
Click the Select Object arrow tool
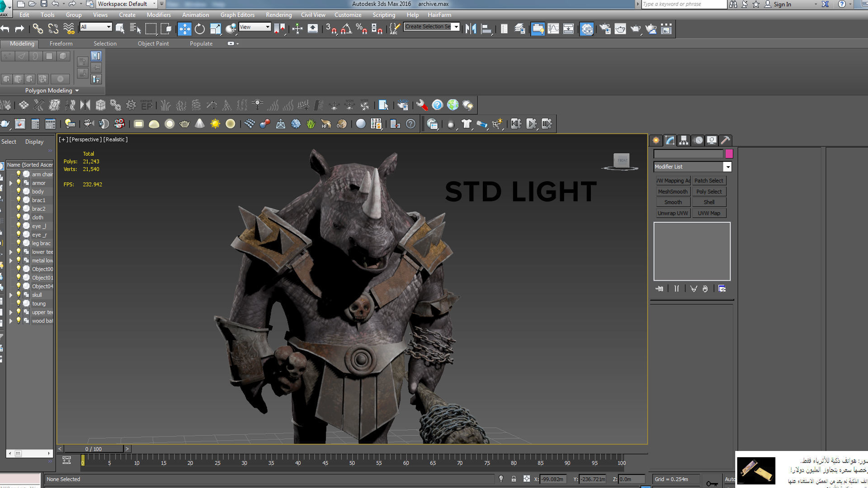[x=120, y=29]
